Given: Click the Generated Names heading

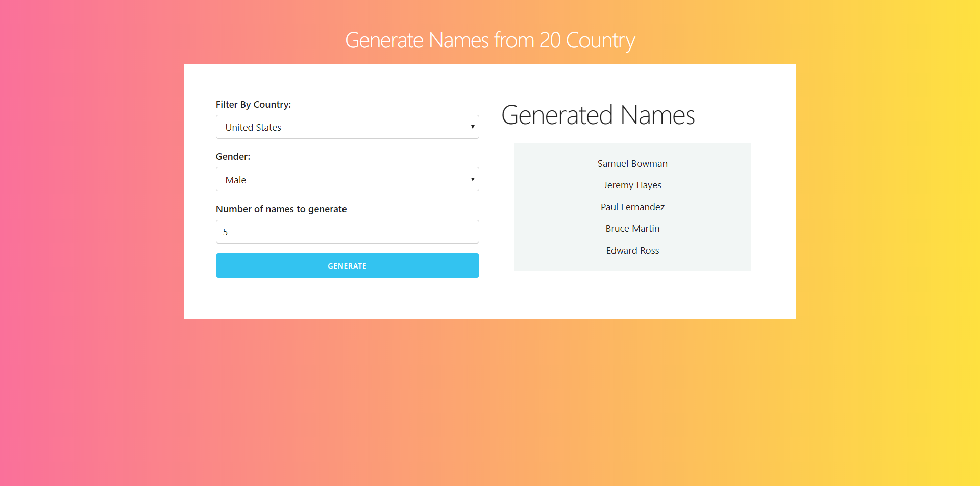Looking at the screenshot, I should click(x=598, y=115).
